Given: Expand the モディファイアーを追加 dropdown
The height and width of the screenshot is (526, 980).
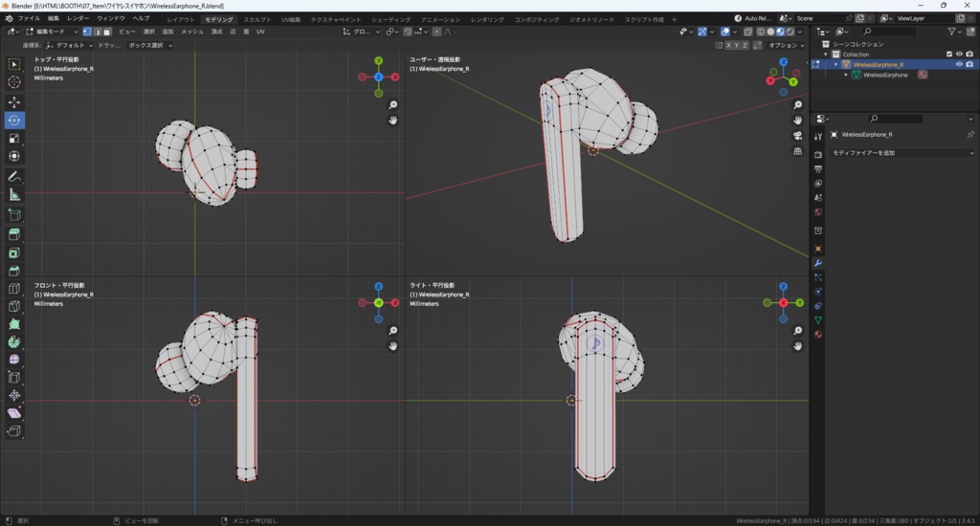Looking at the screenshot, I should tap(902, 153).
